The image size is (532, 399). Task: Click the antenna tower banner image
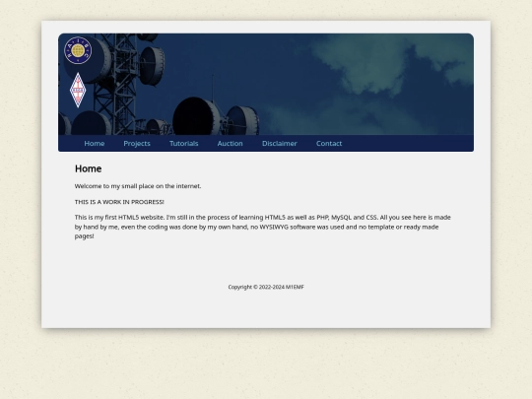(266, 84)
